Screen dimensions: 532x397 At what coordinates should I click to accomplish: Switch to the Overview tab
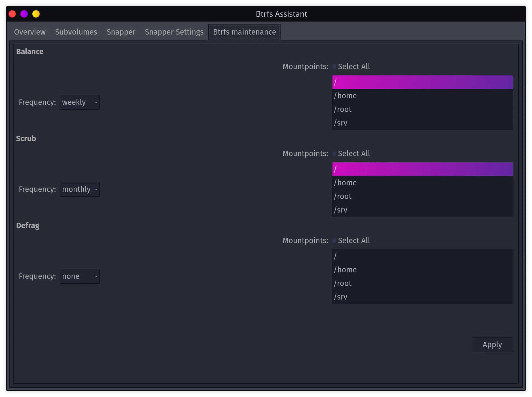click(x=30, y=32)
